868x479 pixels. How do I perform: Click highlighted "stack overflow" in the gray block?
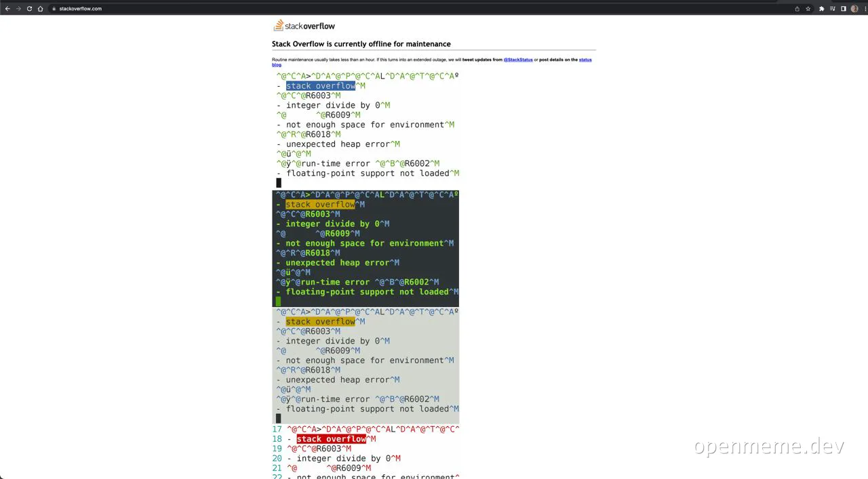320,322
